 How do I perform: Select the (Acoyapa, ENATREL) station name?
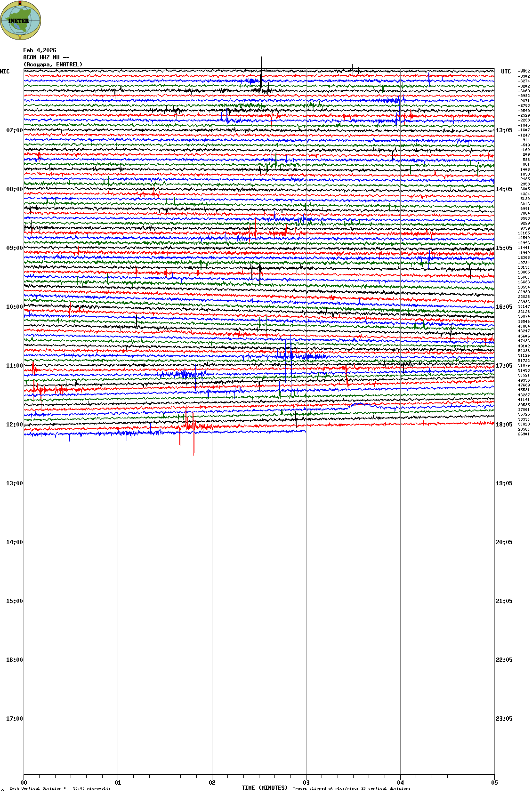53,64
